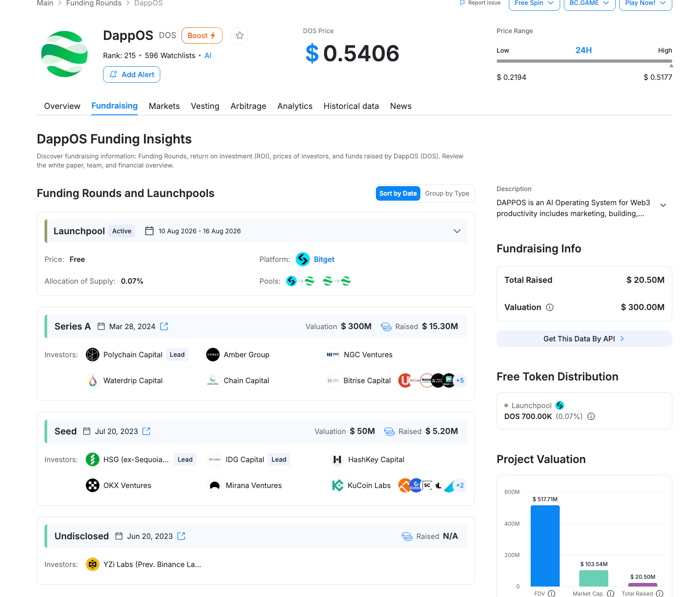Viewport: 700px width, 597px height.
Task: Click Bitget icon in Free Token Distribution
Action: (560, 405)
